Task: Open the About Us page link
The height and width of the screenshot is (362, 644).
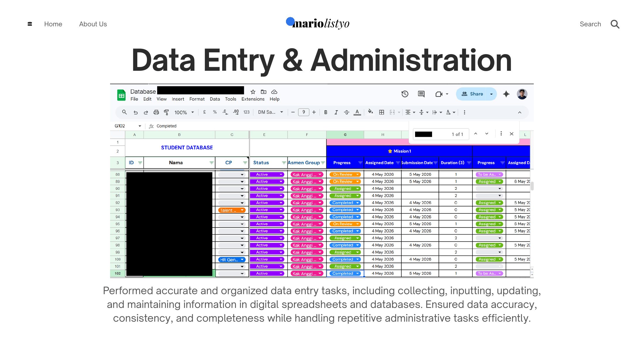Action: click(x=93, y=24)
